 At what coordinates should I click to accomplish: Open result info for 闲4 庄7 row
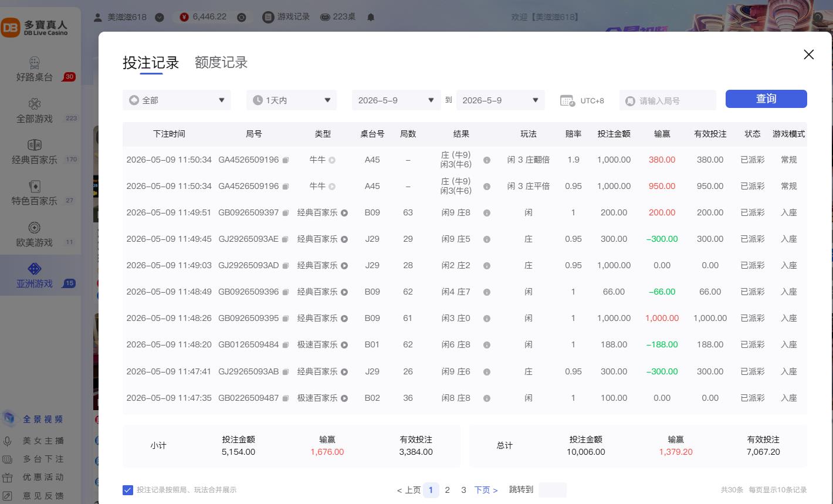pos(486,292)
